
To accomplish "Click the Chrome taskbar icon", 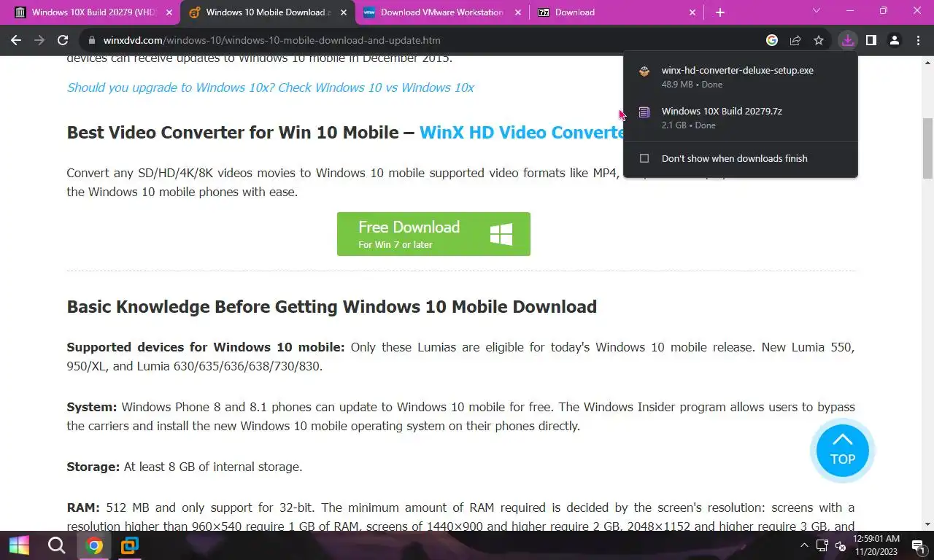I will [93, 545].
